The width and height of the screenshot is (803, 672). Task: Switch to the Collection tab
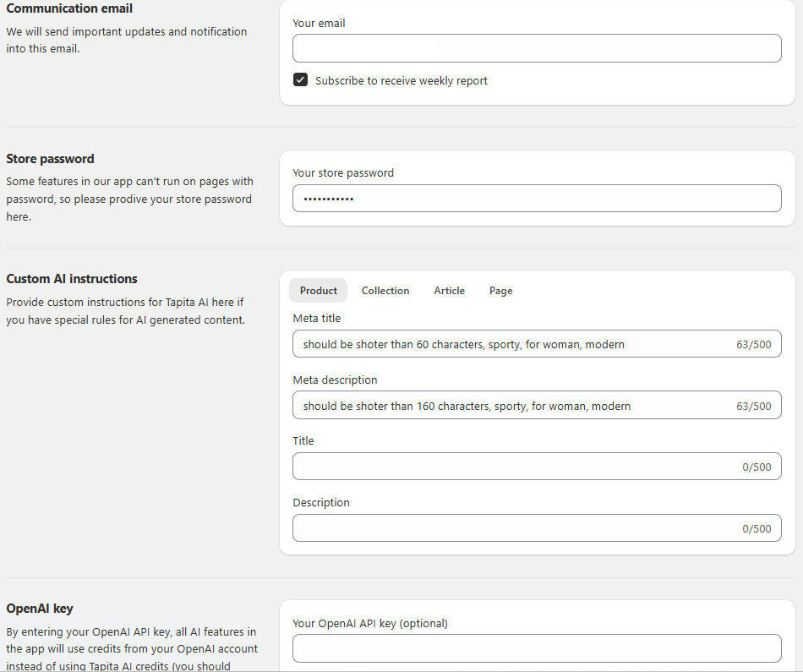point(385,291)
